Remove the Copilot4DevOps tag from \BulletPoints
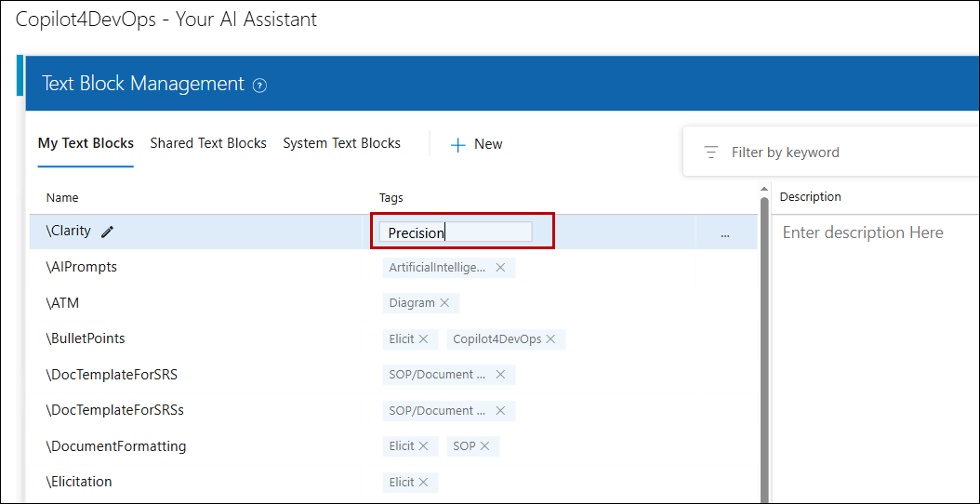The image size is (980, 504). click(550, 338)
